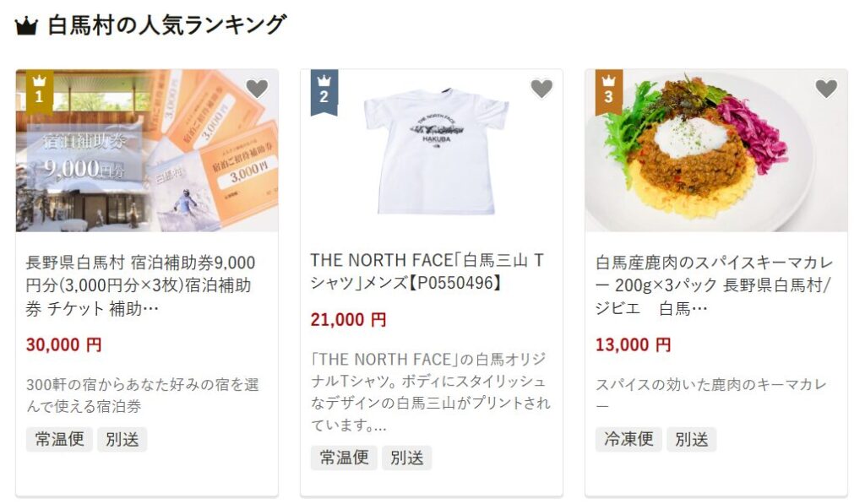The image size is (865, 504).
Task: Click the 白馬村の人気ランキング heading
Action: point(167,25)
